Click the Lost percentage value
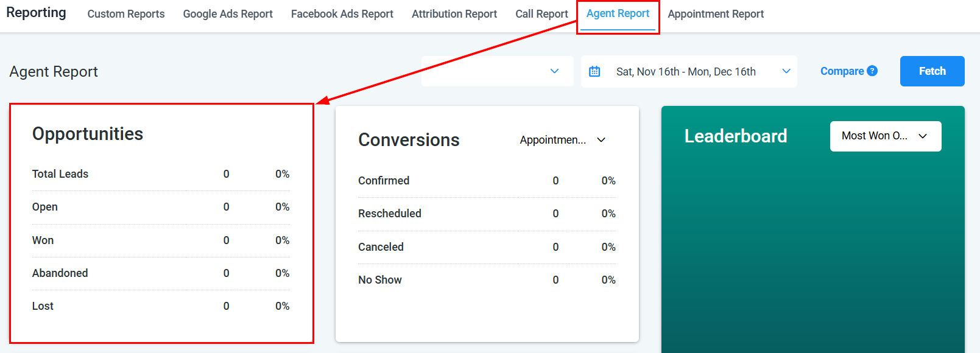Screen dimensions: 980x353 point(282,306)
